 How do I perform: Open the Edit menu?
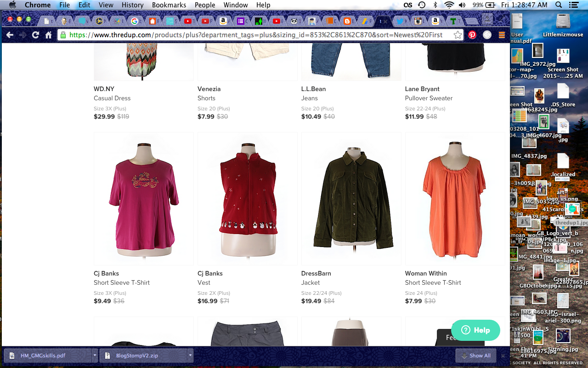(x=84, y=5)
